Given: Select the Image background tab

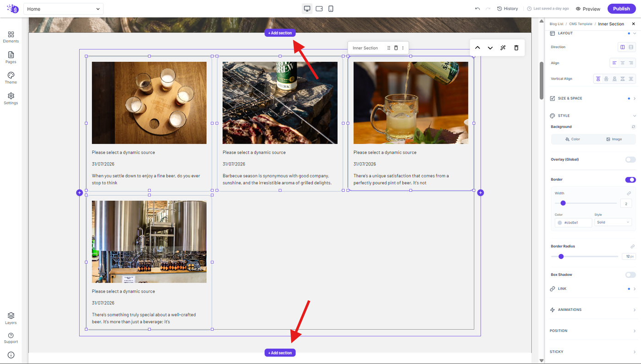Looking at the screenshot, I should pyautogui.click(x=614, y=139).
